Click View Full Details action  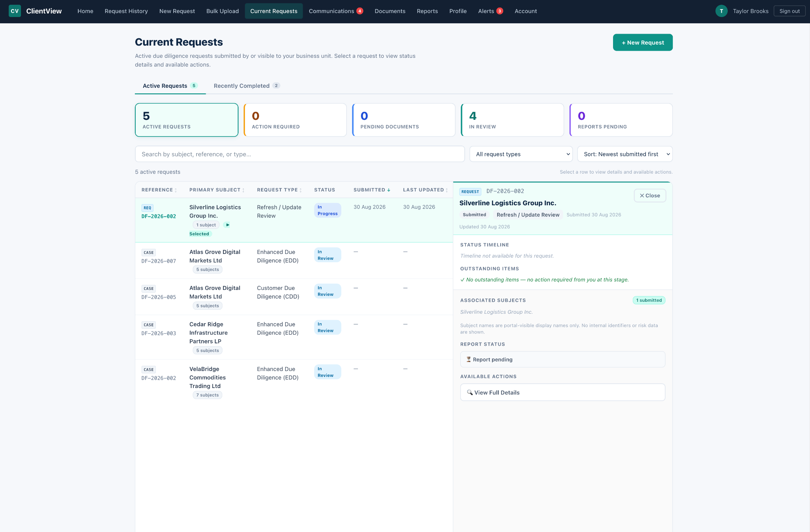coord(562,392)
